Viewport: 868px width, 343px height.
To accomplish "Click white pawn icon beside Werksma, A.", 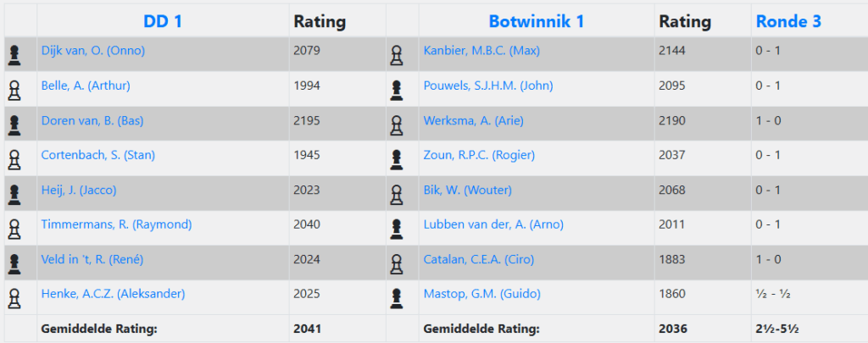I will 396,125.
